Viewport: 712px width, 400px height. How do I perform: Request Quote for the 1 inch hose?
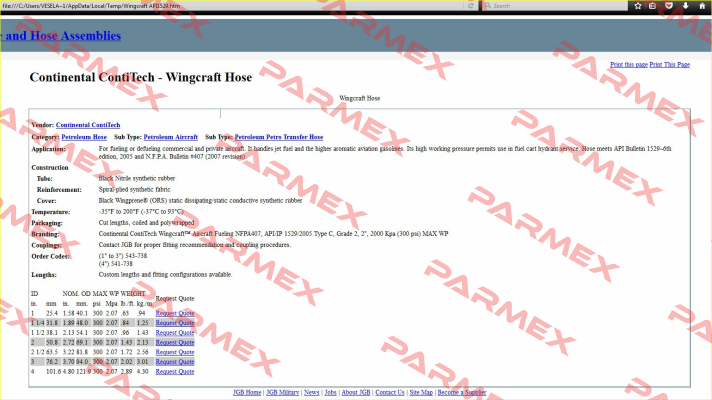point(175,313)
